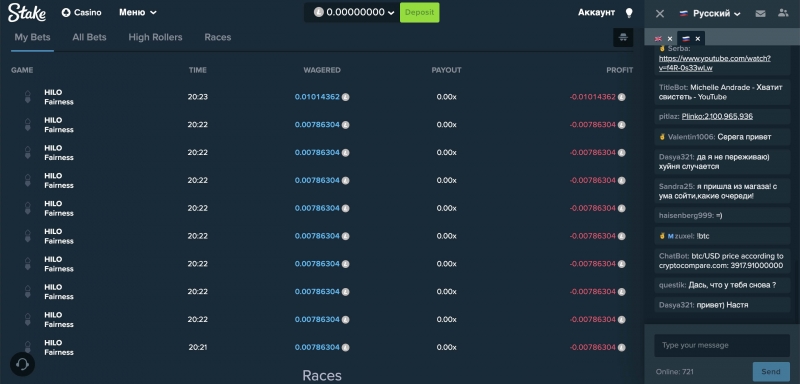Click username questik in chat

(672, 285)
